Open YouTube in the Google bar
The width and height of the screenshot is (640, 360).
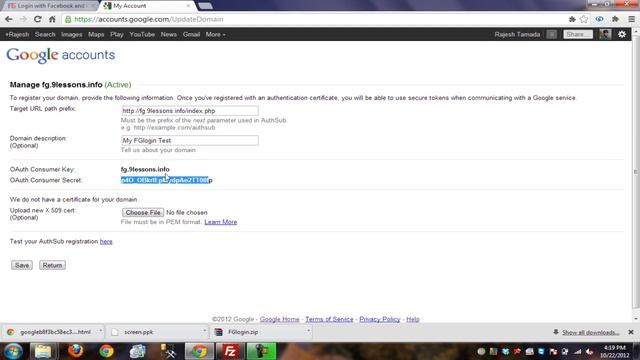pyautogui.click(x=142, y=35)
